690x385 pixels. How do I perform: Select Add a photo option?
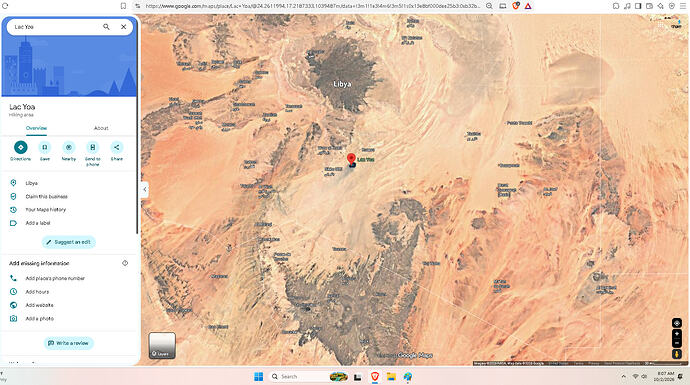[x=70, y=318]
